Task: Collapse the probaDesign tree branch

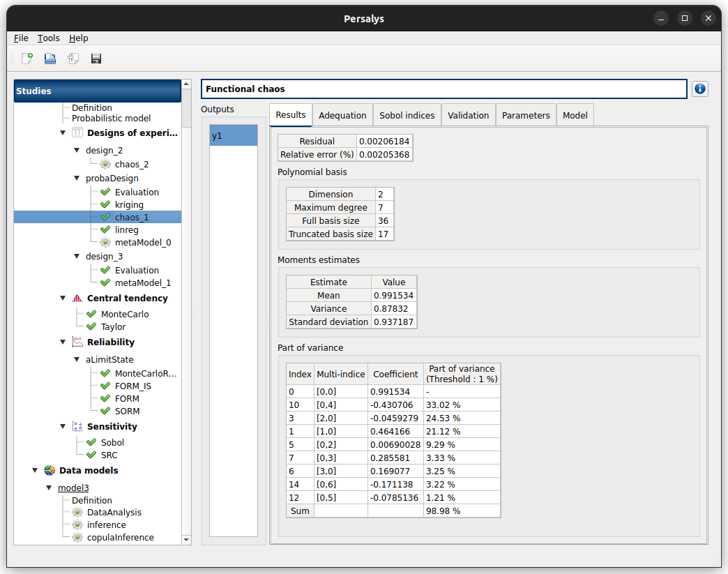Action: point(77,179)
